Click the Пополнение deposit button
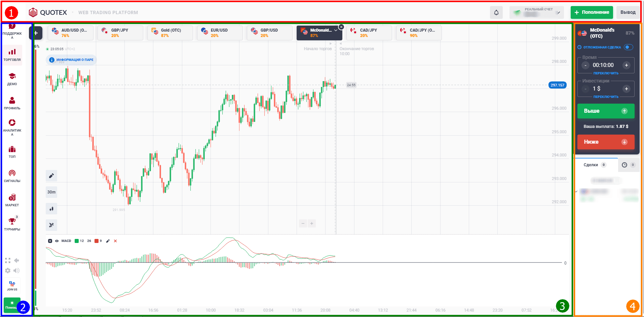This screenshot has width=644, height=317. pos(592,12)
